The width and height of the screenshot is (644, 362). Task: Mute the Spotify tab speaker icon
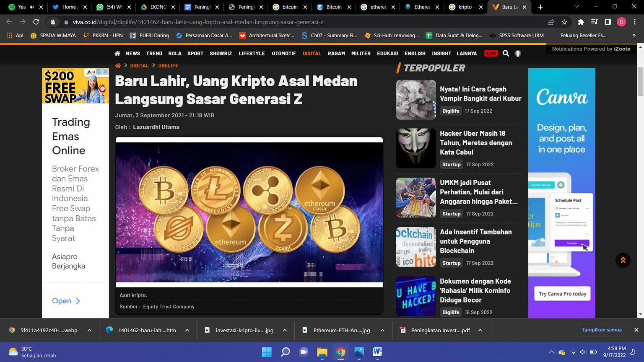point(32,7)
